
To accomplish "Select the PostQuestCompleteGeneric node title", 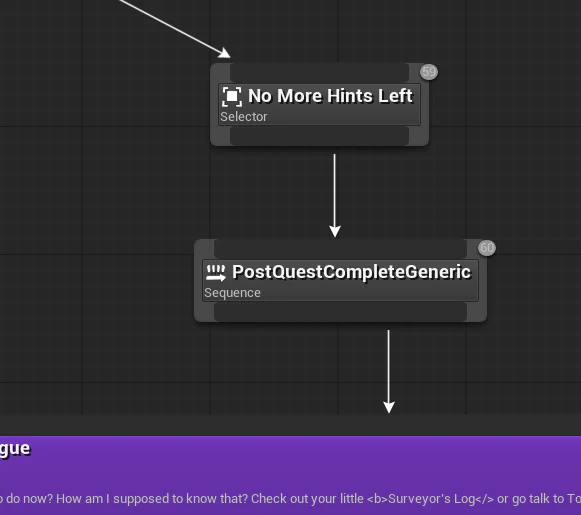I will (351, 272).
